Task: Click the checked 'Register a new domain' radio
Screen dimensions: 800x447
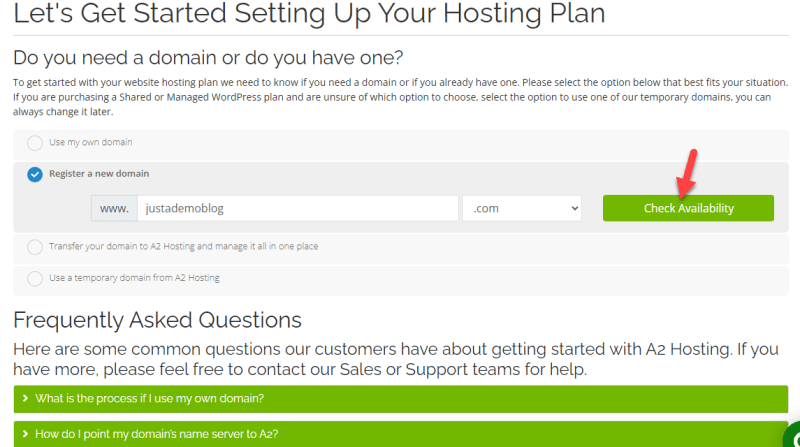Action: point(35,175)
